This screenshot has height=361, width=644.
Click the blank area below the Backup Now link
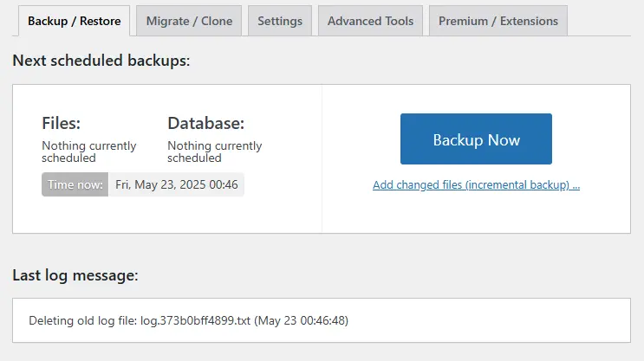(x=476, y=212)
